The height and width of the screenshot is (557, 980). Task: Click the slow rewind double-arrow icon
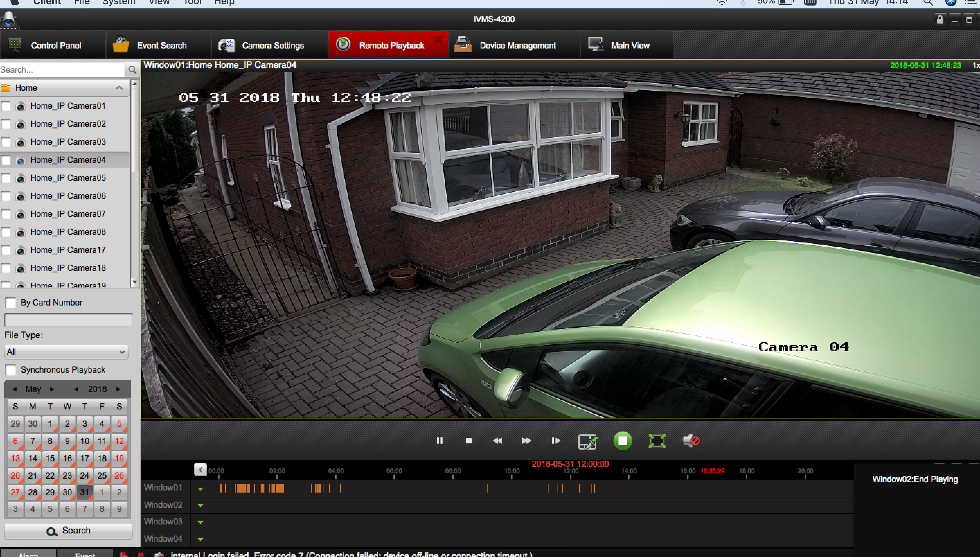(x=497, y=441)
